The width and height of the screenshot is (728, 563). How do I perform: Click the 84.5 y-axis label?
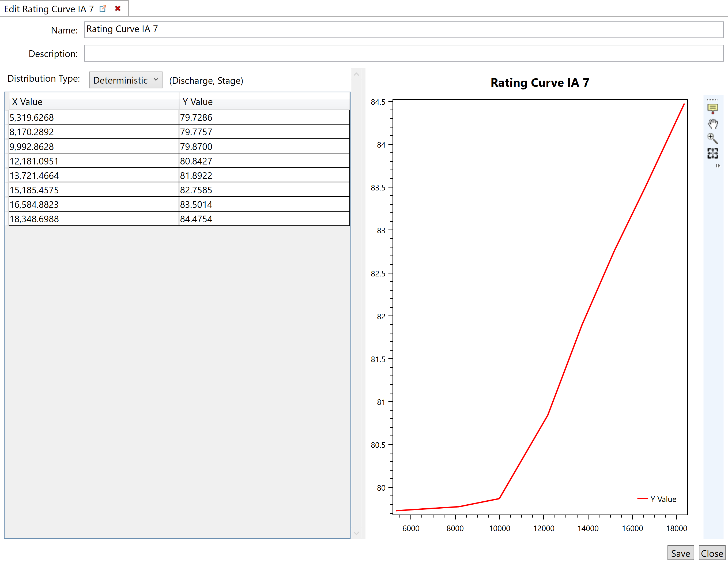[378, 102]
